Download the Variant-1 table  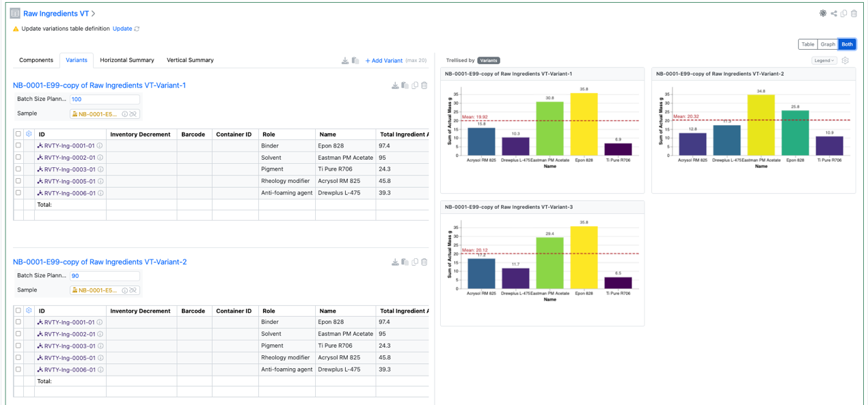click(395, 85)
